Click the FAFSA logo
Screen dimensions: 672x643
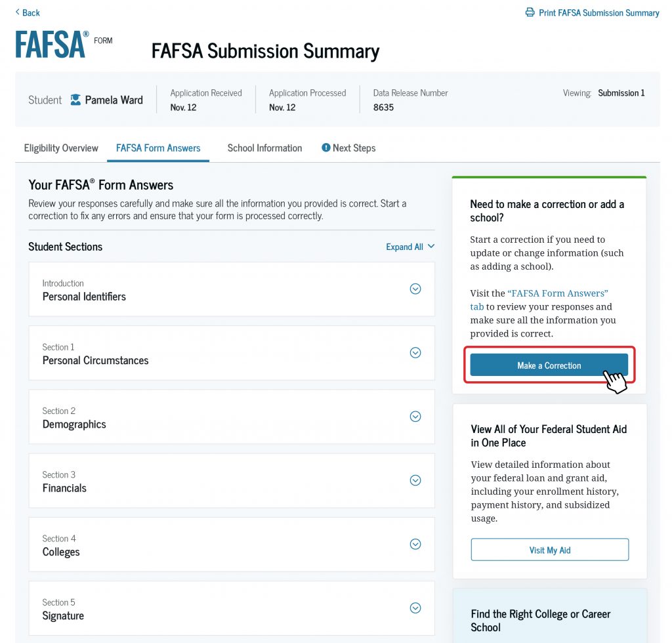(52, 44)
